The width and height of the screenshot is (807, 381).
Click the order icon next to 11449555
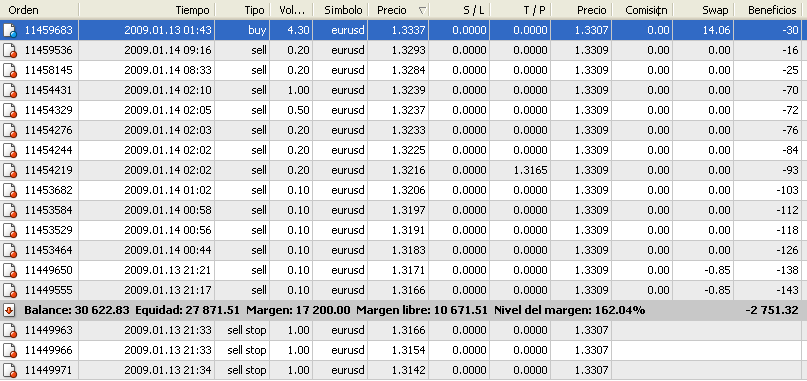(10, 290)
